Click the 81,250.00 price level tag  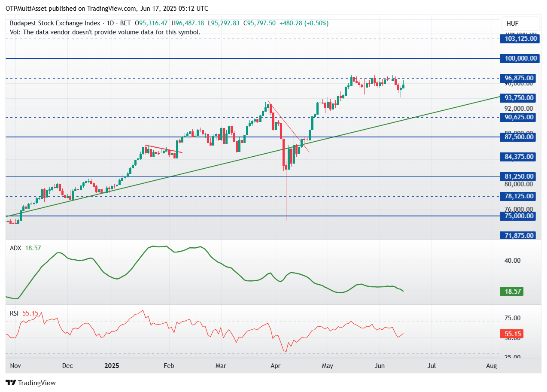[x=519, y=176]
